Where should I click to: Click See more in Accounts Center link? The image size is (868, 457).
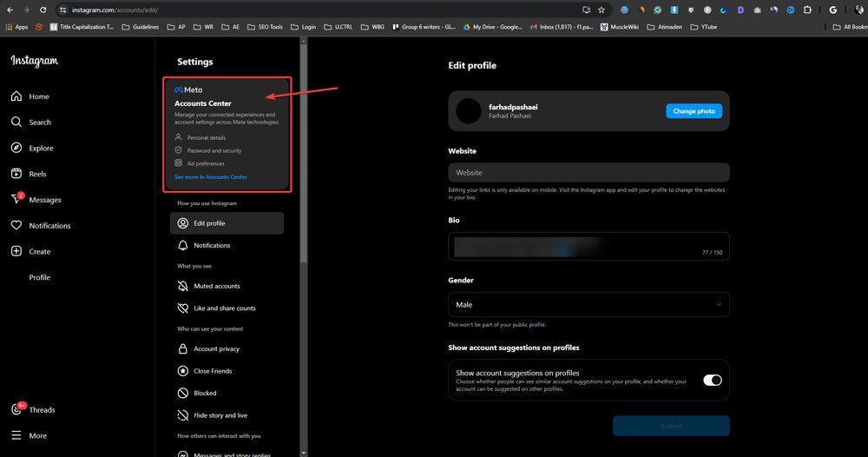tap(210, 176)
